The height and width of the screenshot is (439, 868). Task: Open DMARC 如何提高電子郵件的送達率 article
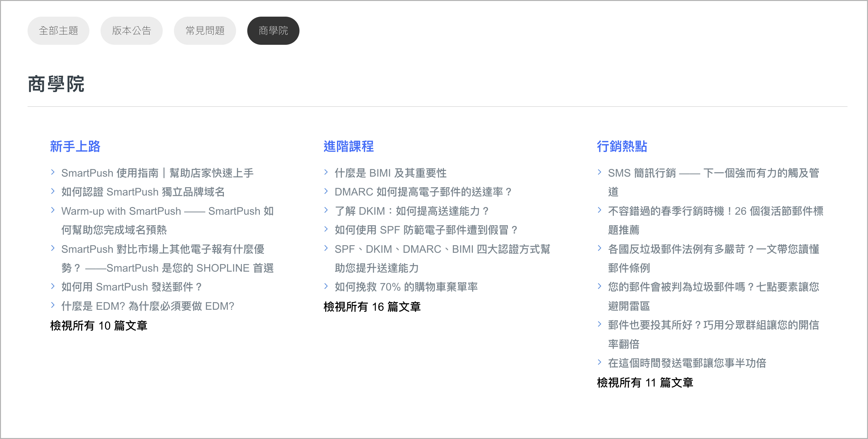423,192
